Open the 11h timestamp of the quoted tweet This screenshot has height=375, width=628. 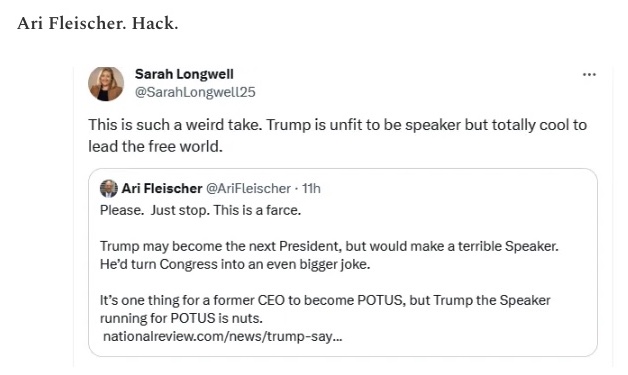pyautogui.click(x=311, y=188)
